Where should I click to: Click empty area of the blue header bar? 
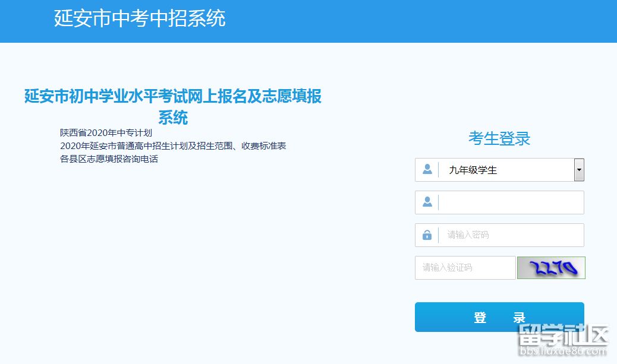point(416,21)
